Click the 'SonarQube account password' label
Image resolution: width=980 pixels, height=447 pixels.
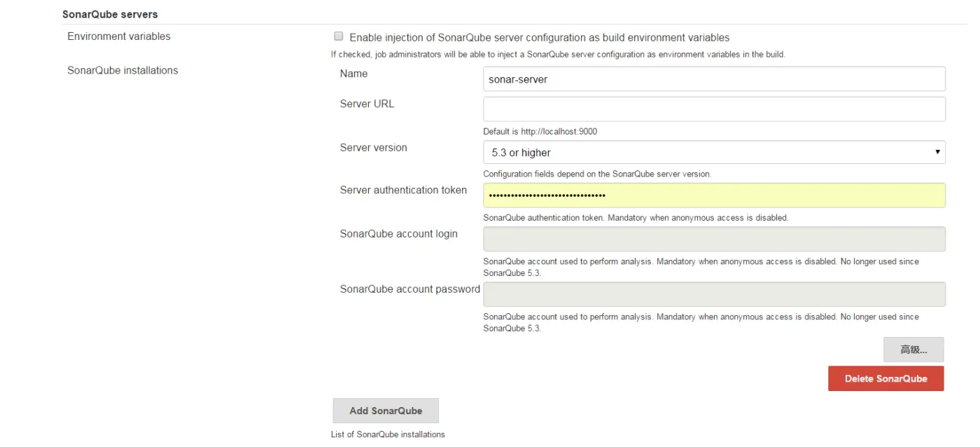tap(410, 289)
